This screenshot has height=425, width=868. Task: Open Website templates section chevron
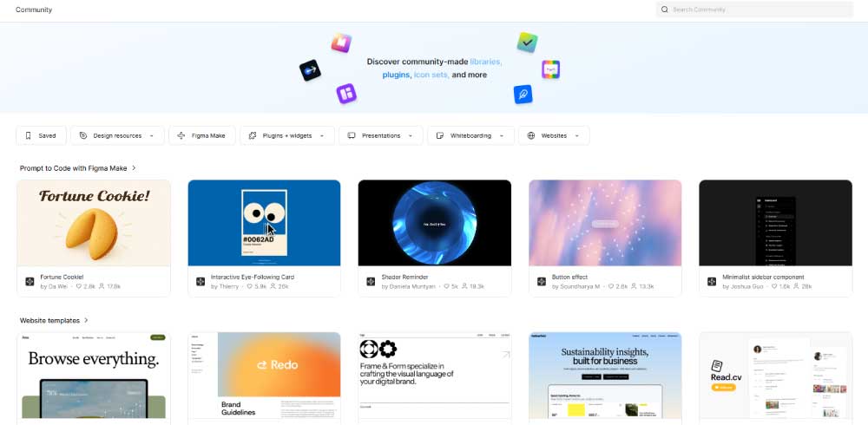pos(86,320)
